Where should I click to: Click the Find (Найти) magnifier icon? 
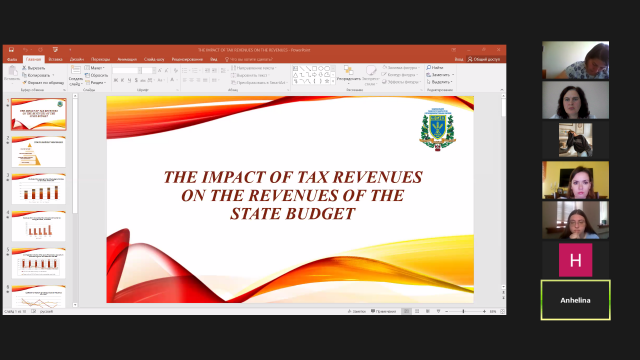click(x=429, y=67)
